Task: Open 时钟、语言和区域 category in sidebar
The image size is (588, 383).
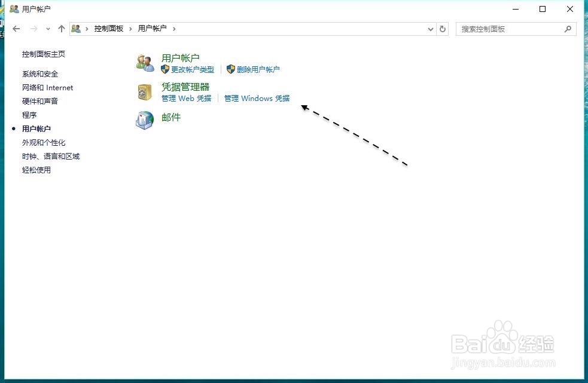Action: 51,157
